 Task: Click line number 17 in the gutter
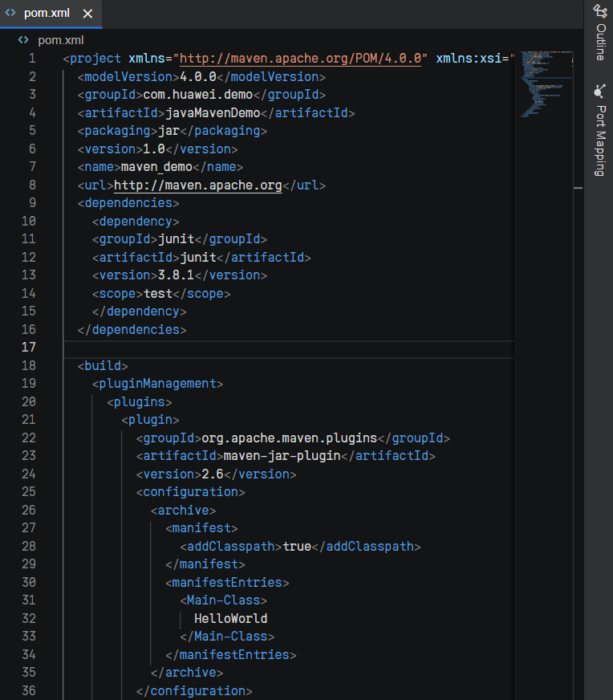tap(29, 348)
